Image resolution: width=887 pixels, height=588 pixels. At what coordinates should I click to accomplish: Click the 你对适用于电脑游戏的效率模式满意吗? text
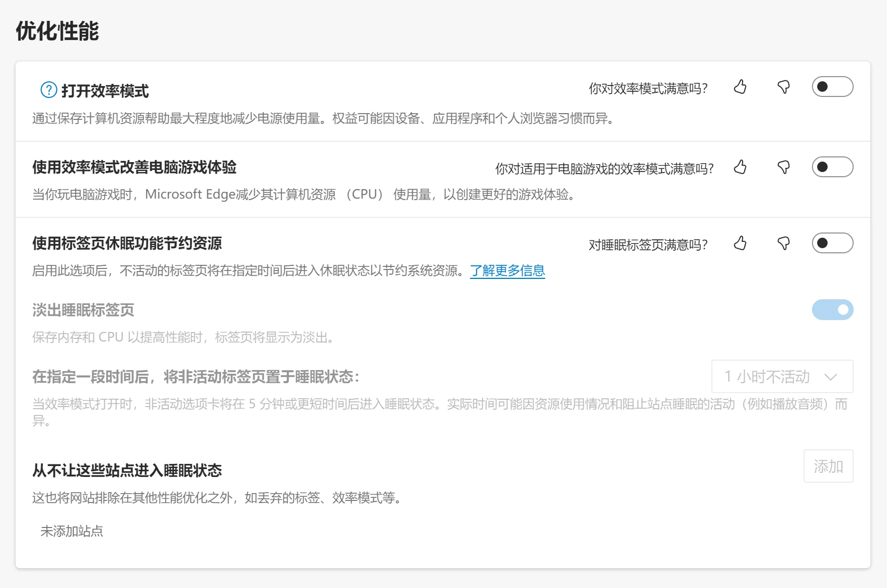[x=605, y=169]
